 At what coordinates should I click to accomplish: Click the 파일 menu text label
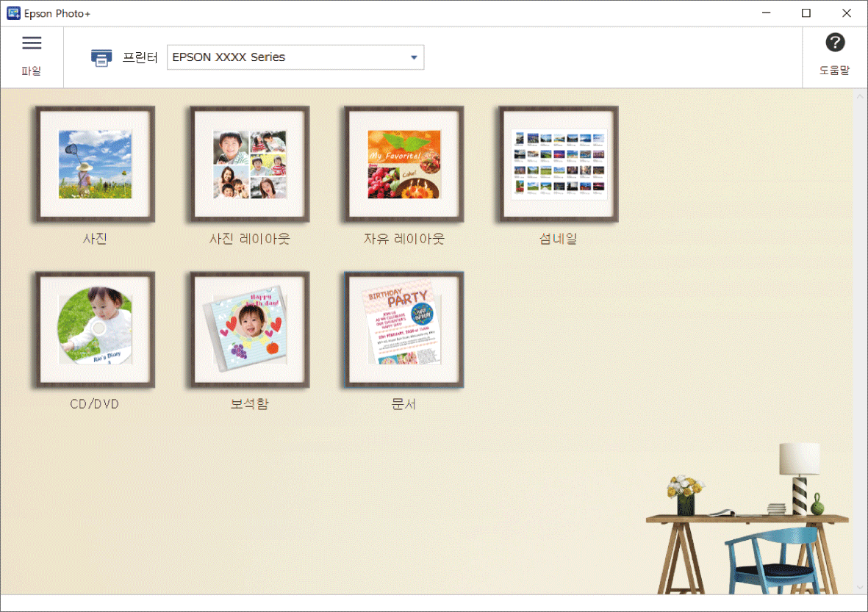pos(32,71)
